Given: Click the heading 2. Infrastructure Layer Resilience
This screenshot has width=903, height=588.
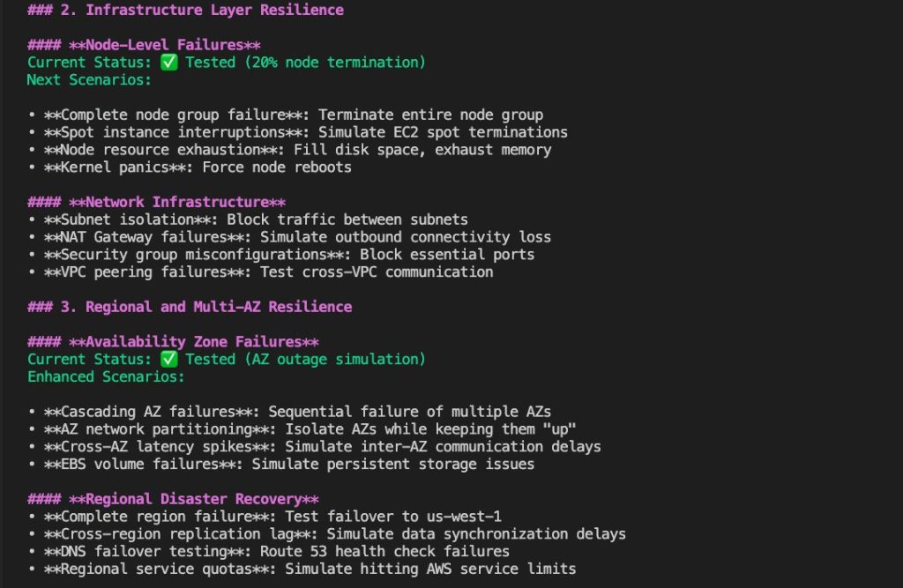Looking at the screenshot, I should click(x=185, y=10).
